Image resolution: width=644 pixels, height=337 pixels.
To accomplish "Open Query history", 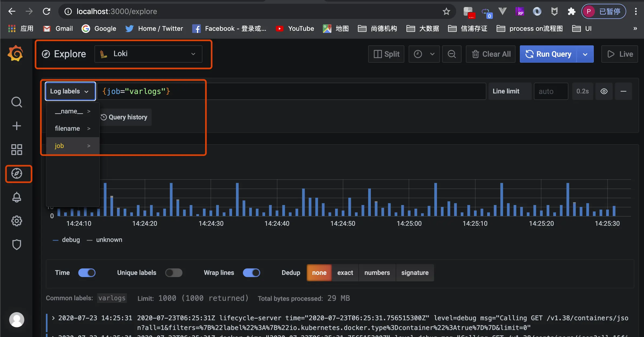I will click(124, 117).
